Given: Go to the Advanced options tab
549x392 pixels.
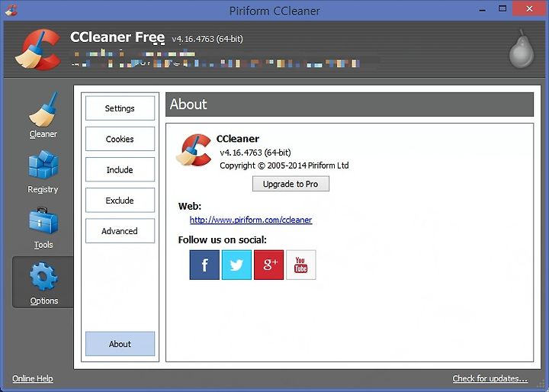Looking at the screenshot, I should 120,231.
